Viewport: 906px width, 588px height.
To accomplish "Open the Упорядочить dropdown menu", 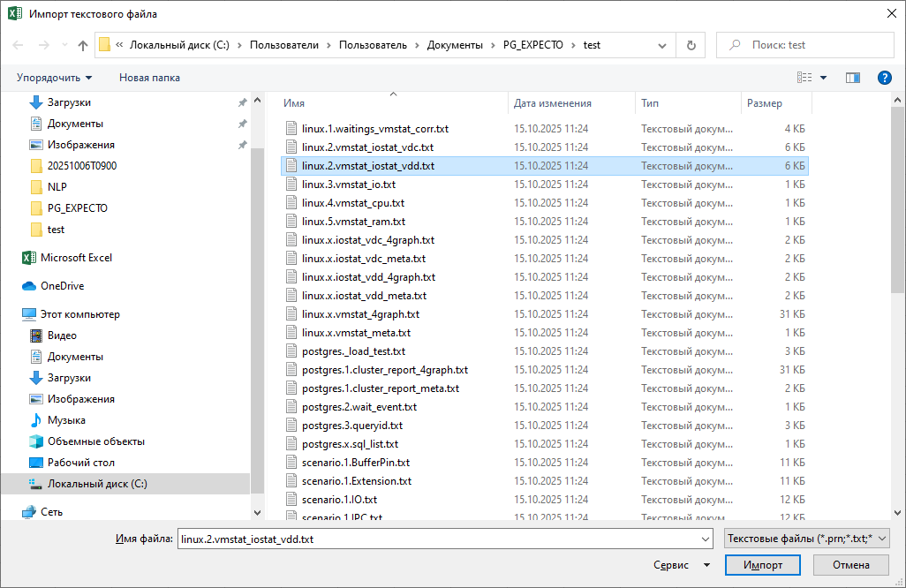I will [54, 78].
